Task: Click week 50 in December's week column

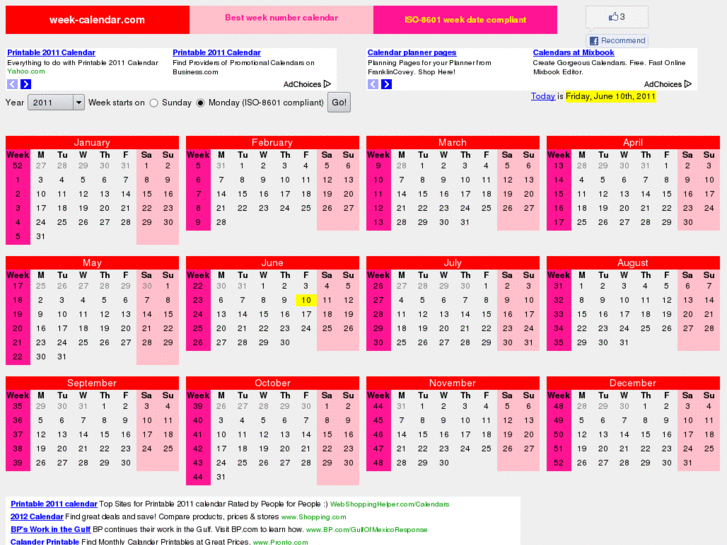Action: [559, 435]
